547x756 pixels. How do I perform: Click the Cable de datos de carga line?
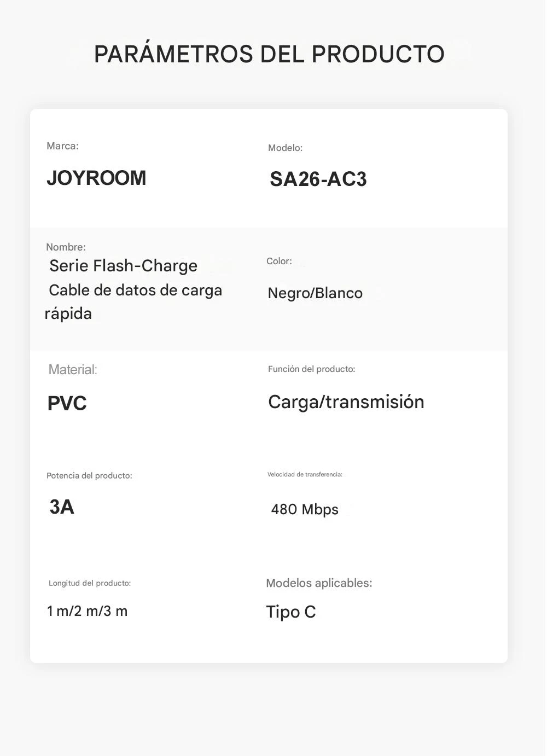pos(135,290)
